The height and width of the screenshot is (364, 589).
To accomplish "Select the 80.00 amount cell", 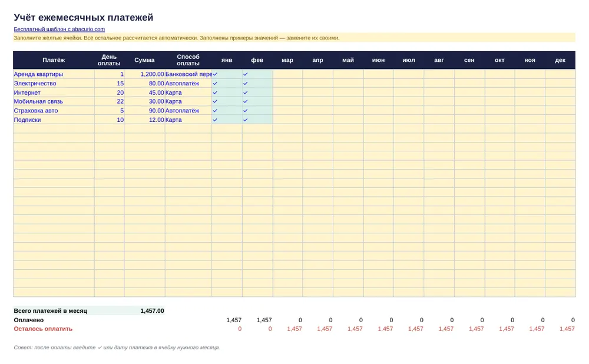I will pyautogui.click(x=145, y=84).
